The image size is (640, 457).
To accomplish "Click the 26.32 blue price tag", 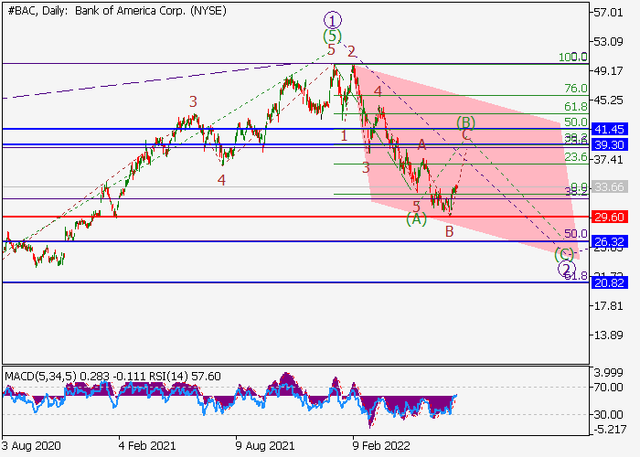I will tap(608, 241).
